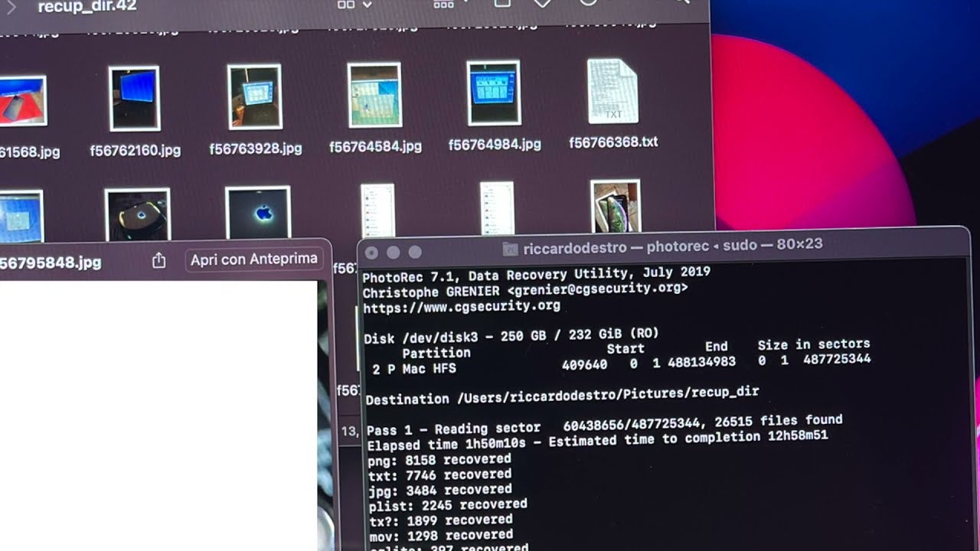Click the 56795848.jpg Quick Look title

51,262
